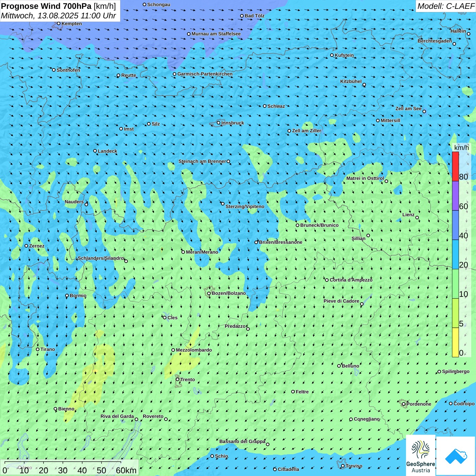Image resolution: width=476 pixels, height=476 pixels.
Task: Click the GeoSphere Austria logo
Action: 421,456
